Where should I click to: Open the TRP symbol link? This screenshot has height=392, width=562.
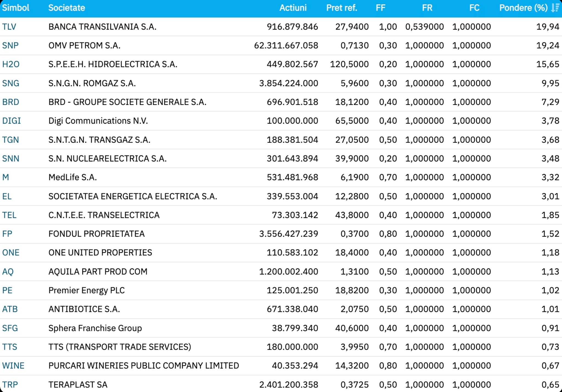click(x=10, y=385)
